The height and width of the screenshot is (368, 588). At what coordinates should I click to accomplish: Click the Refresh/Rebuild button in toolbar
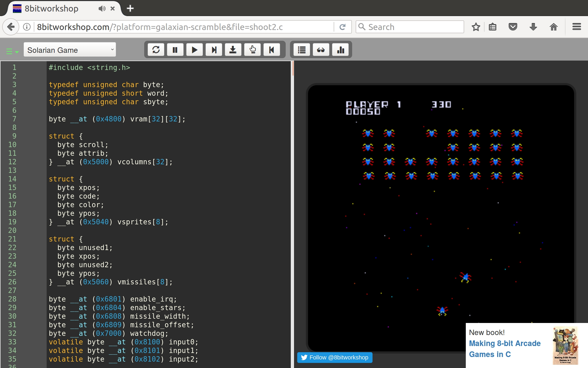(156, 50)
